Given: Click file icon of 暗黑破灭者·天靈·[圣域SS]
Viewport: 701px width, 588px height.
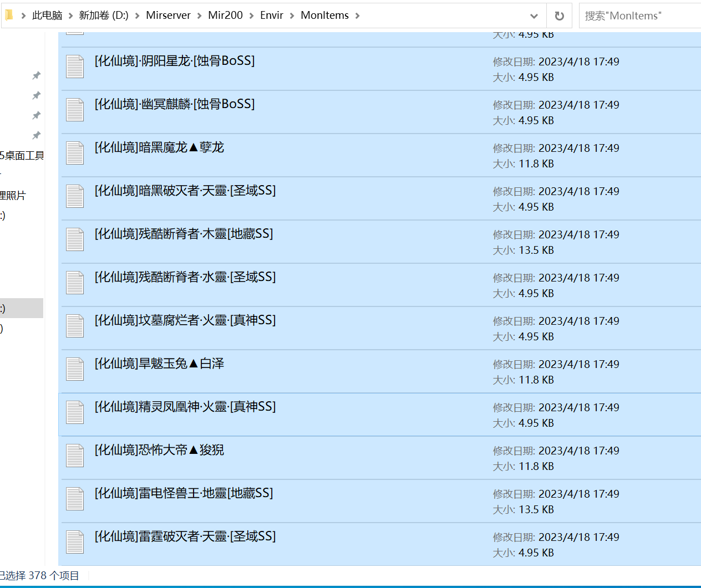Looking at the screenshot, I should pyautogui.click(x=75, y=196).
